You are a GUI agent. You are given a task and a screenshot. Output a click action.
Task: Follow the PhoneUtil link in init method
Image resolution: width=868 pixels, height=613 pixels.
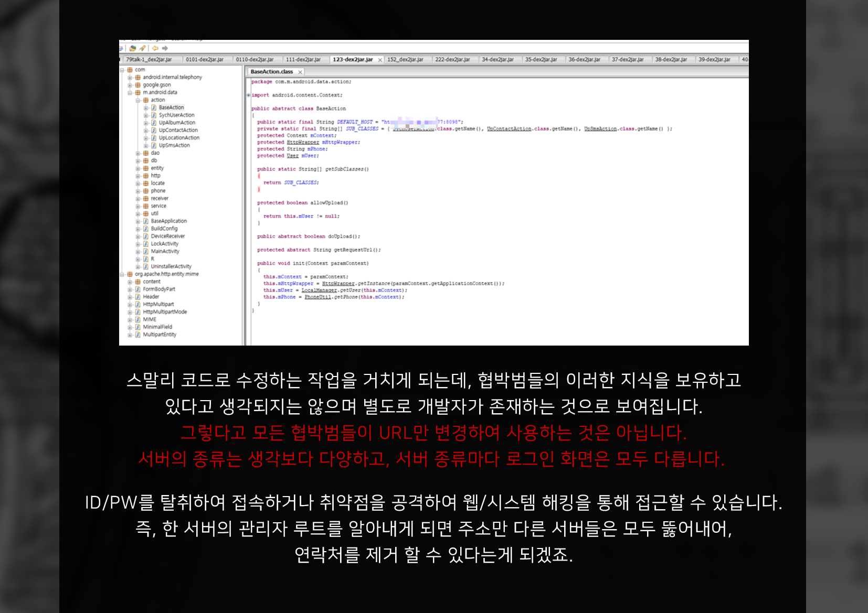click(x=317, y=297)
